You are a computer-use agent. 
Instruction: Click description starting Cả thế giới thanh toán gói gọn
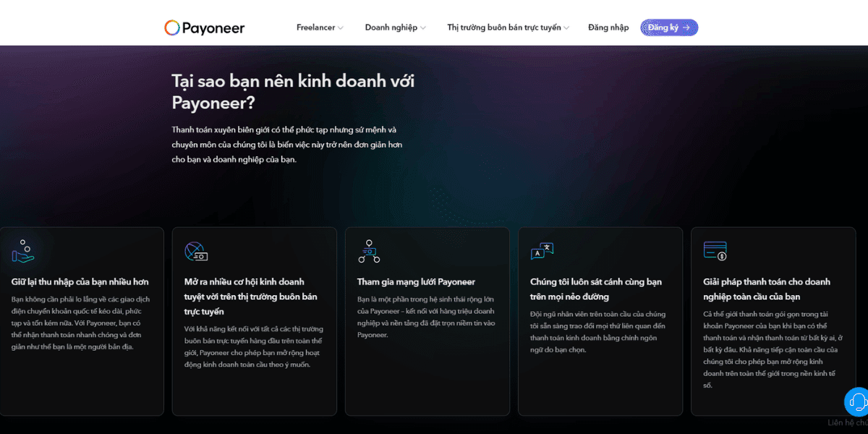pos(772,349)
